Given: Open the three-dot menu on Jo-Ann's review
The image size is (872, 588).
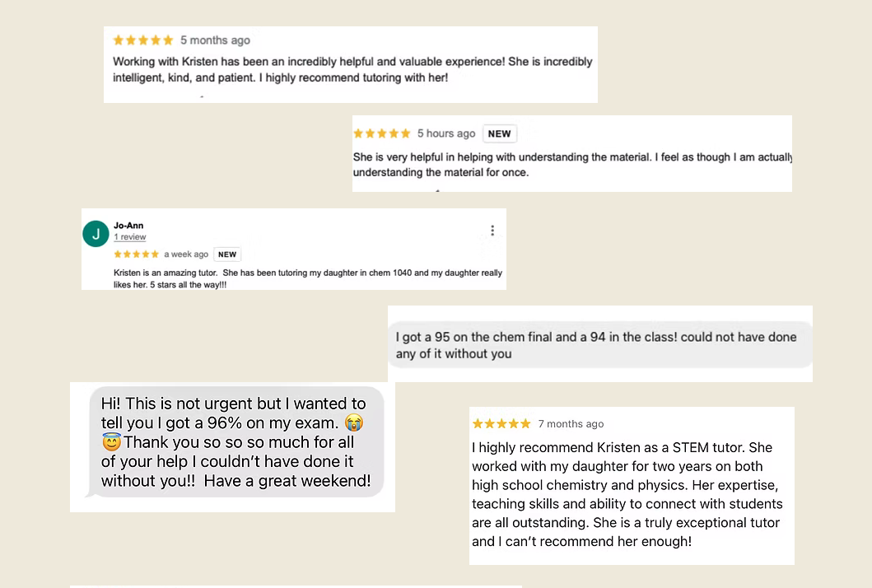Looking at the screenshot, I should coord(492,231).
